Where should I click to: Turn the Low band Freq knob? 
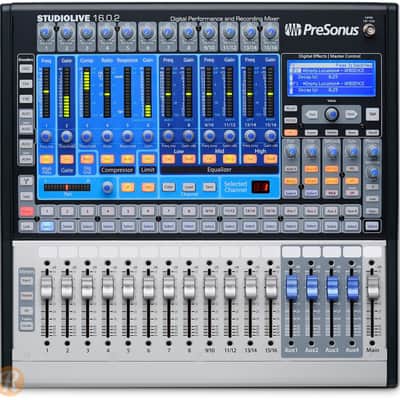(168, 136)
